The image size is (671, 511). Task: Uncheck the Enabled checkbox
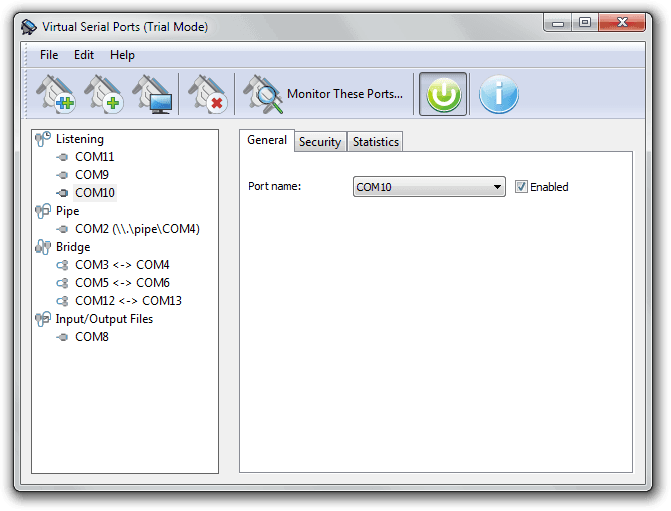point(521,187)
